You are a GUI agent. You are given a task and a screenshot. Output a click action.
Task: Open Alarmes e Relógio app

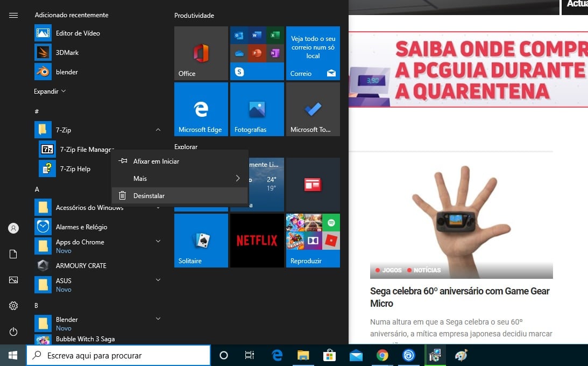(97, 227)
